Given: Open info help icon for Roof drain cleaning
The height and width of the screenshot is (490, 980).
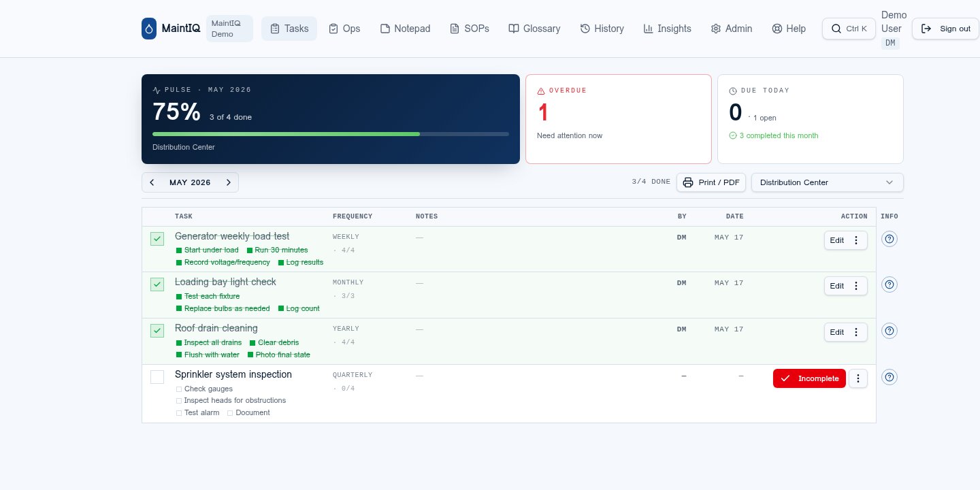Looking at the screenshot, I should pyautogui.click(x=889, y=331).
